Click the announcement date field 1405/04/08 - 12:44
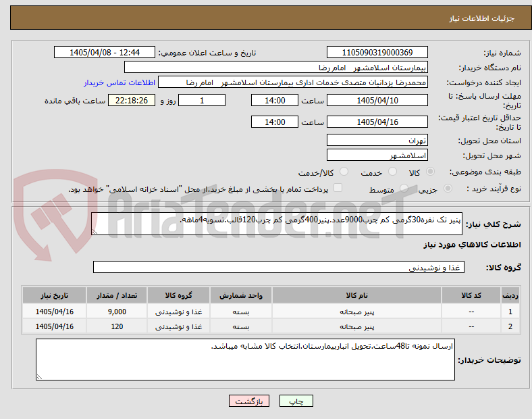 coord(105,52)
